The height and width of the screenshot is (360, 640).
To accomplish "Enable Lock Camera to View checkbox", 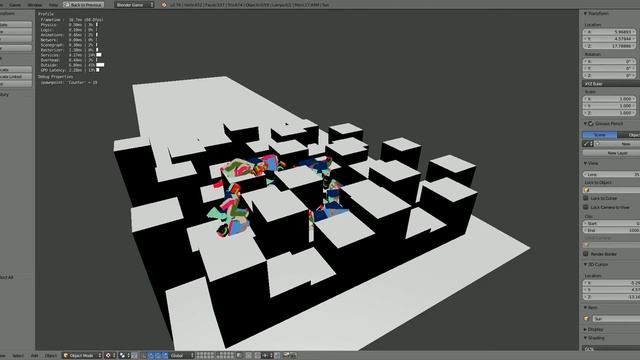I will coord(586,207).
